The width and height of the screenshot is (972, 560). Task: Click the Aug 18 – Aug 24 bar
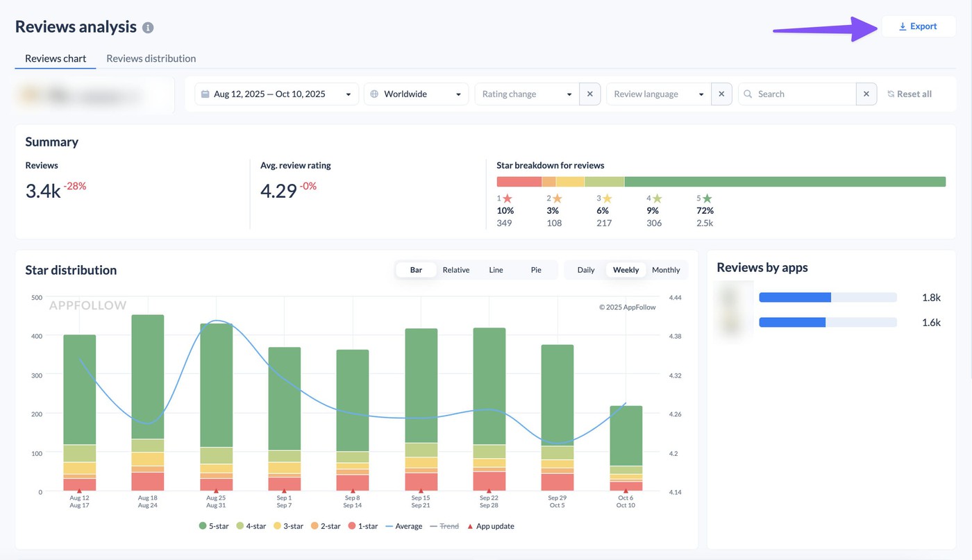tap(148, 403)
